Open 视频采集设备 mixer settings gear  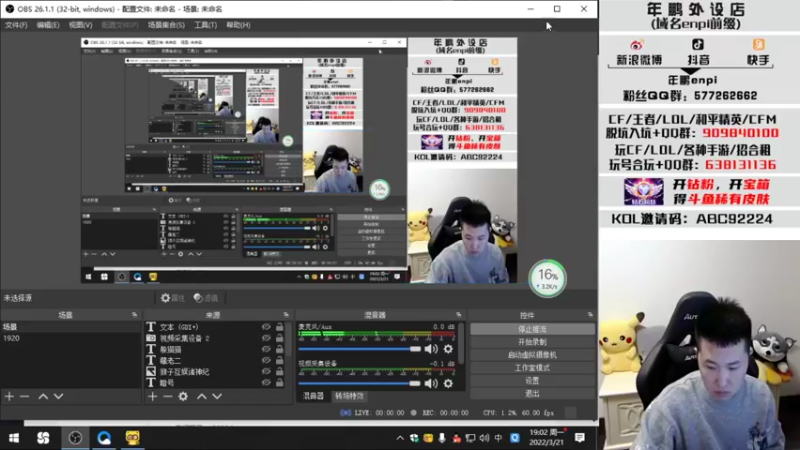(448, 383)
